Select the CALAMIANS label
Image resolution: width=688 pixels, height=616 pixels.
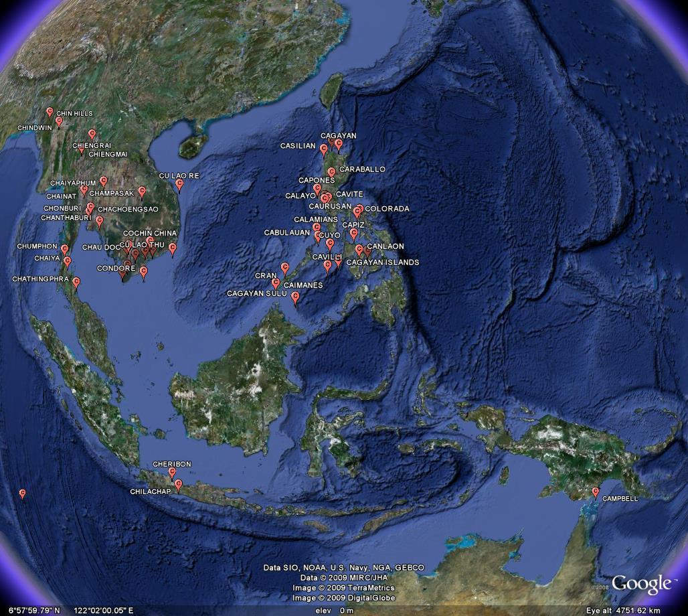point(316,220)
